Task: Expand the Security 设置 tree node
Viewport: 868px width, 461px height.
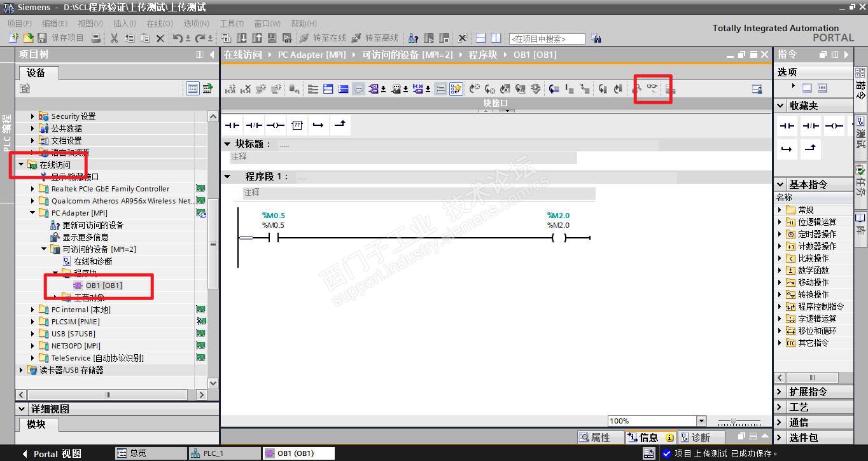Action: pos(33,116)
